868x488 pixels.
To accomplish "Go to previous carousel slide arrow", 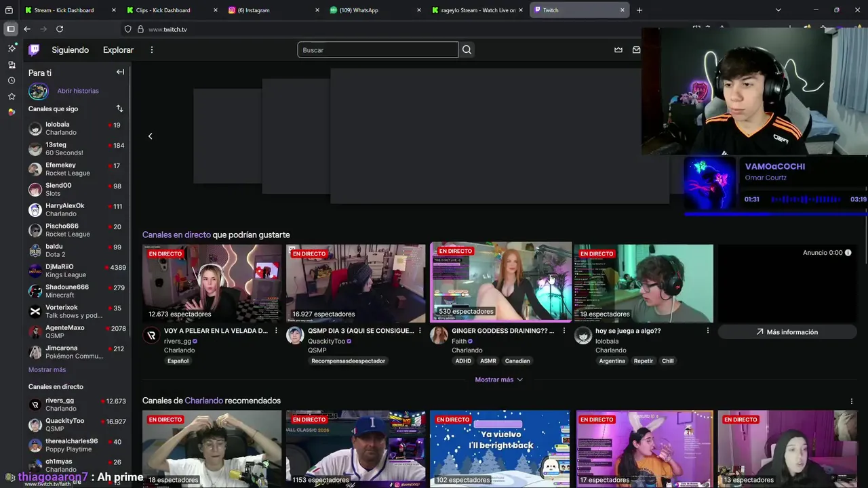I will (x=150, y=136).
